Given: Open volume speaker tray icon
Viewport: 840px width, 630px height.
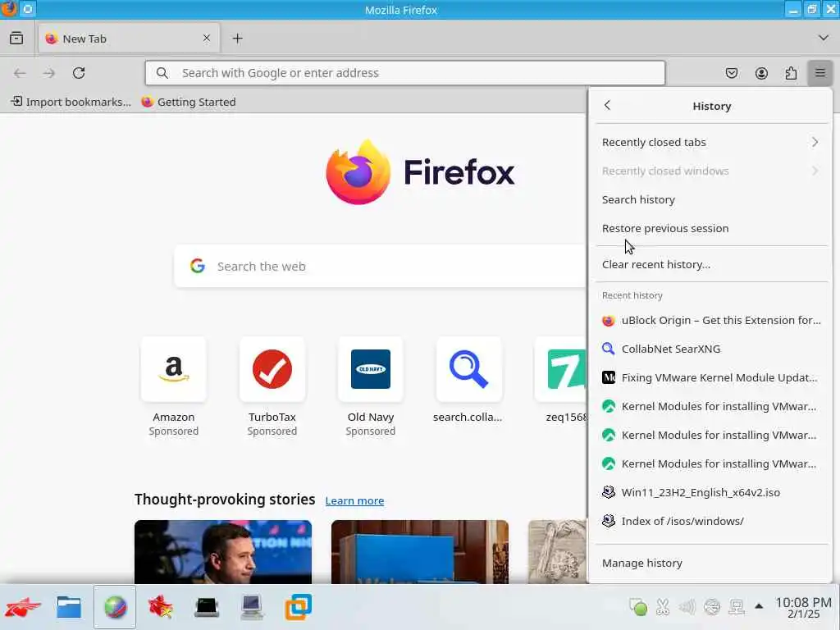Looking at the screenshot, I should pyautogui.click(x=687, y=607).
